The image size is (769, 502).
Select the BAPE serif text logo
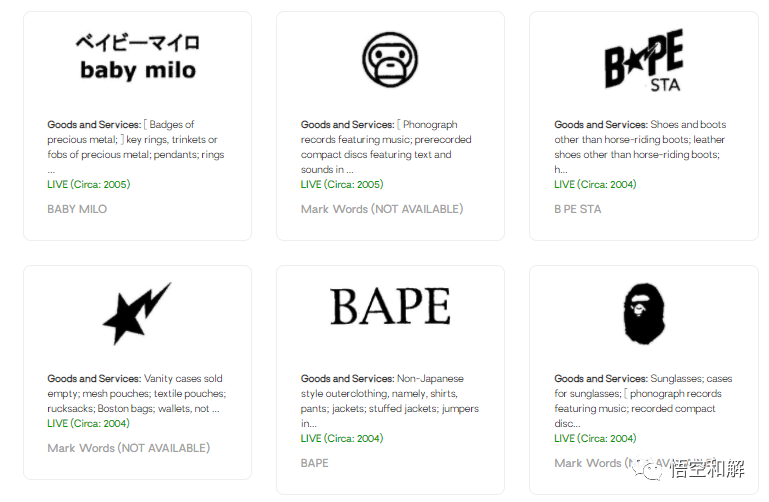click(390, 306)
